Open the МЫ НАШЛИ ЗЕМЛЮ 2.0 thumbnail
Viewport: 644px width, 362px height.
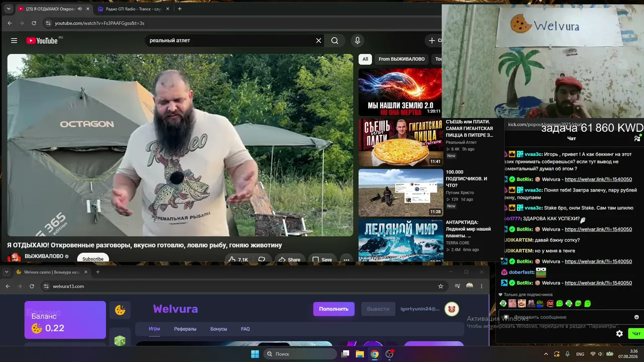tap(400, 92)
